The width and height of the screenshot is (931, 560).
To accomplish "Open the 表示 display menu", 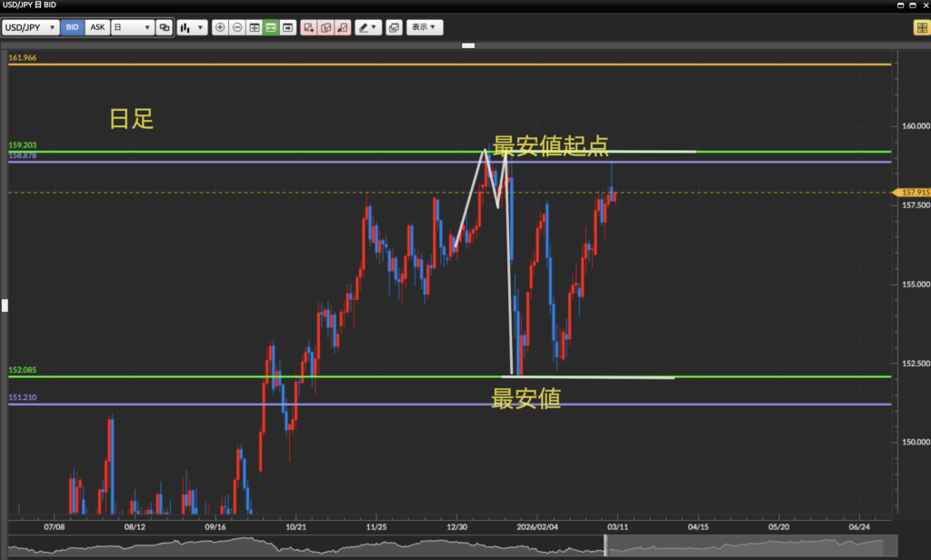I will click(425, 27).
